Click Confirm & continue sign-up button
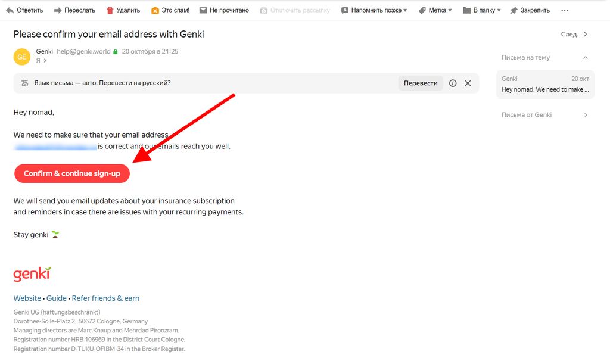The image size is (610, 364). pyautogui.click(x=72, y=173)
